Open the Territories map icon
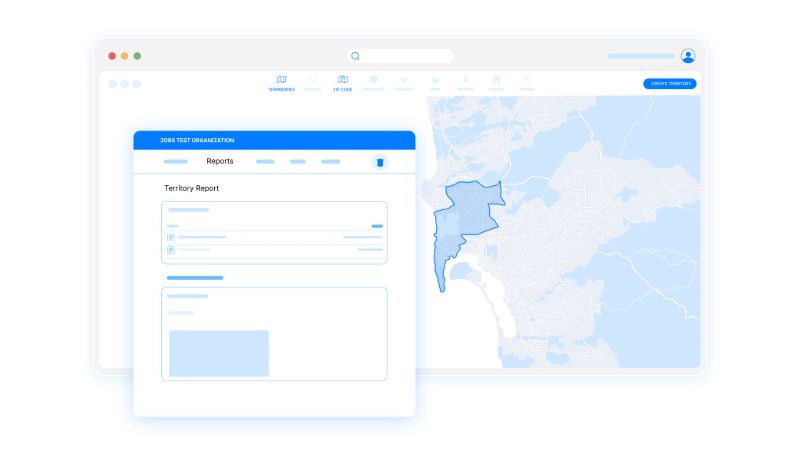800x450 pixels. [x=281, y=80]
